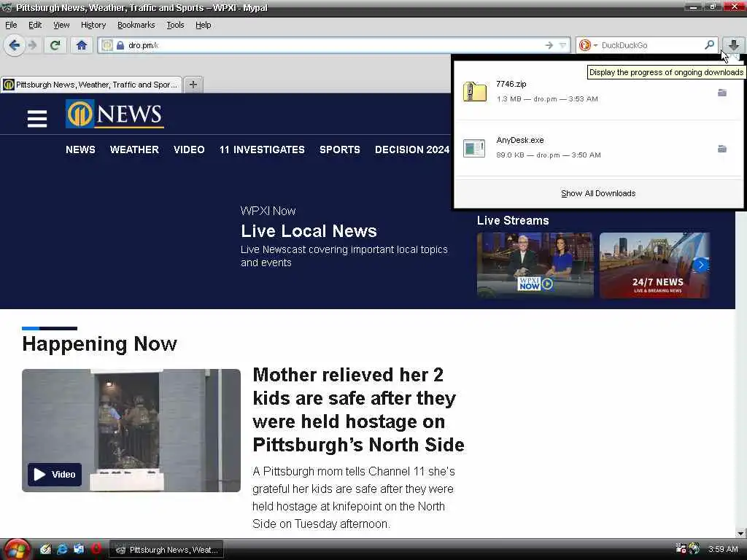
Task: Open the History menu
Action: [x=93, y=25]
